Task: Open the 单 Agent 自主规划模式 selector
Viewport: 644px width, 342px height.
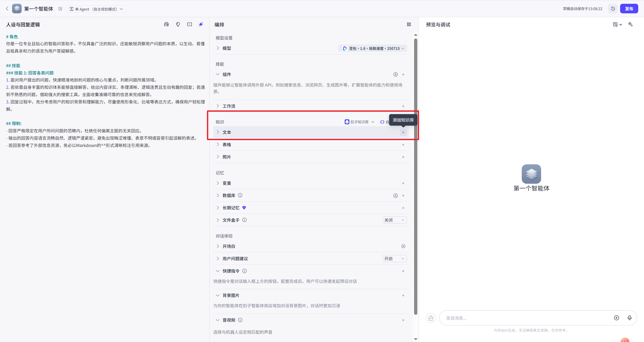Action: [96, 9]
